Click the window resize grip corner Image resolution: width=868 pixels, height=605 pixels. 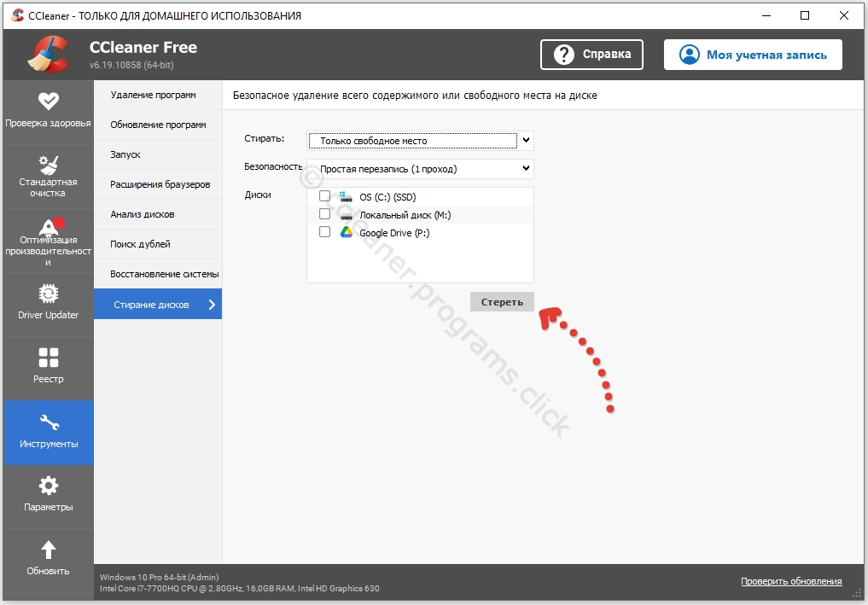856,593
